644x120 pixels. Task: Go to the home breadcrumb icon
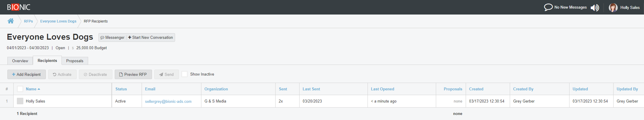11,21
